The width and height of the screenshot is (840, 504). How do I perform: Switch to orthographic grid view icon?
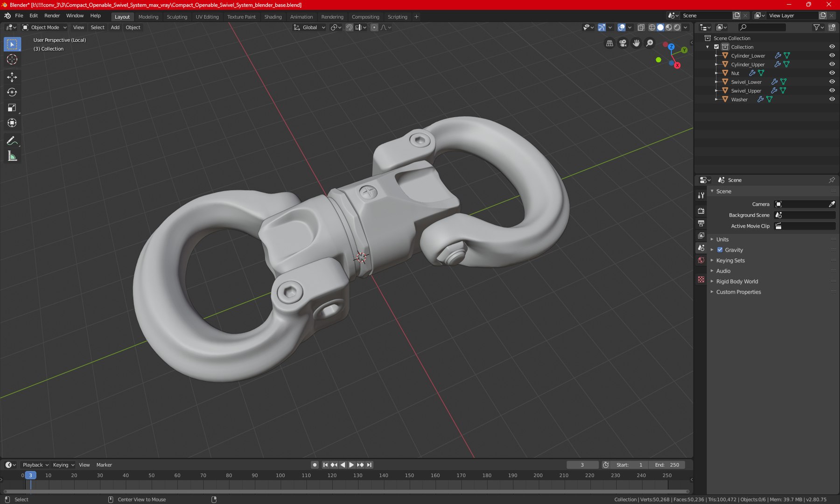coord(609,43)
